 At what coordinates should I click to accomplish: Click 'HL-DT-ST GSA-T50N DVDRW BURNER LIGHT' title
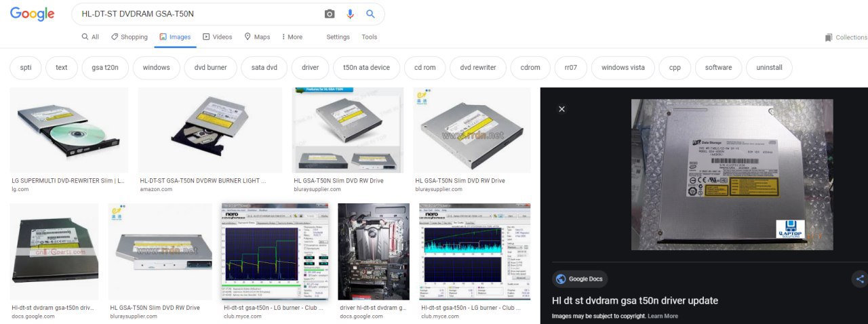click(x=203, y=181)
